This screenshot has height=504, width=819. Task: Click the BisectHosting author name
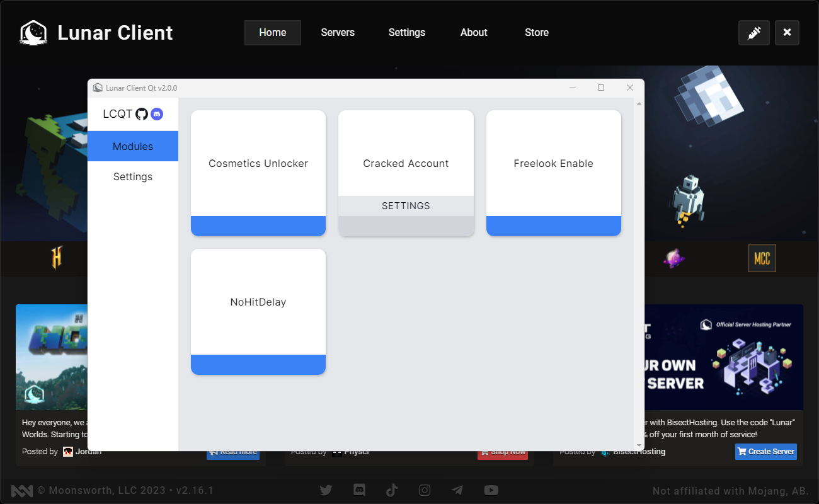[639, 452]
